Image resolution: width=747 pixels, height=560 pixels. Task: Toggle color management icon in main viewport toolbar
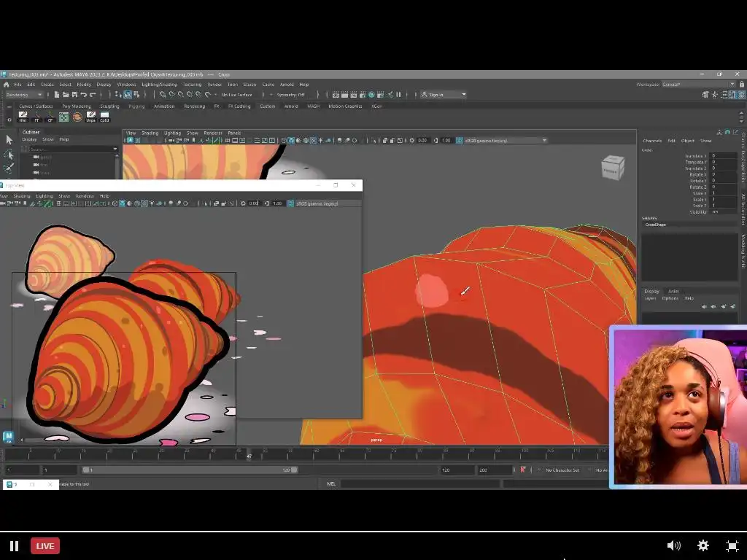460,141
